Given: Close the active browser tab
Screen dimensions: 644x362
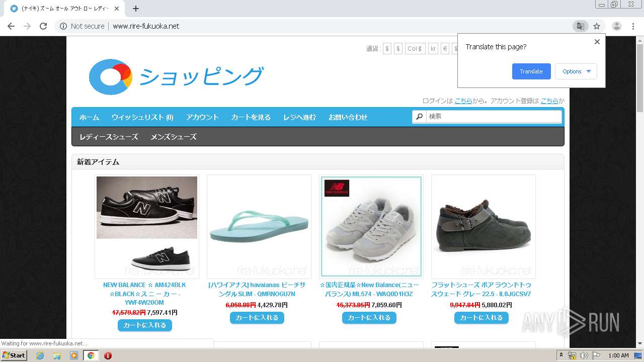Looking at the screenshot, I should 117,9.
